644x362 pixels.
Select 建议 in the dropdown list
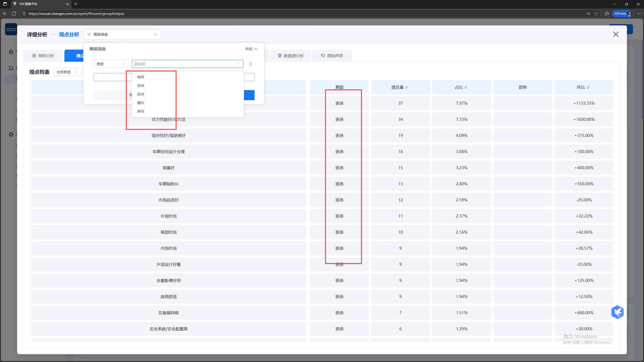point(141,103)
